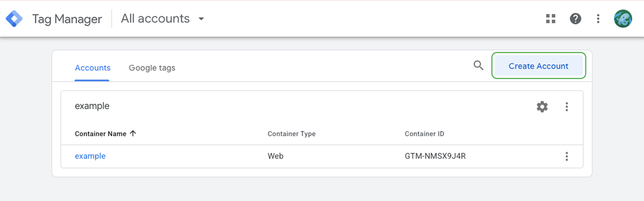Click the Container Type column header

click(x=291, y=134)
